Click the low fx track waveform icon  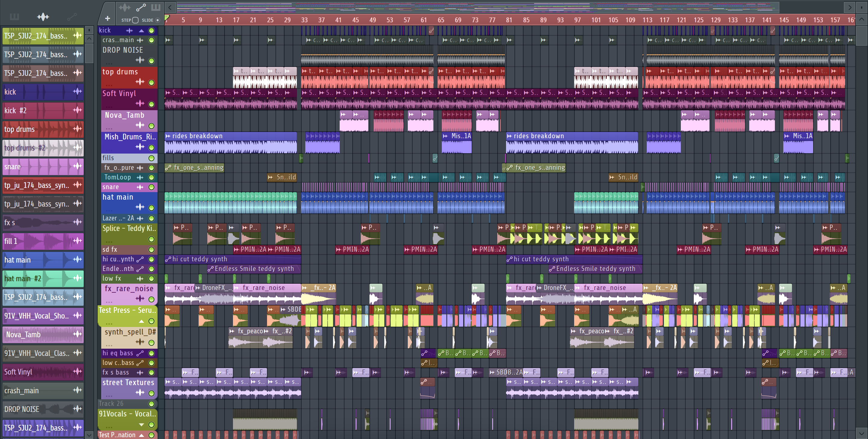(x=140, y=279)
